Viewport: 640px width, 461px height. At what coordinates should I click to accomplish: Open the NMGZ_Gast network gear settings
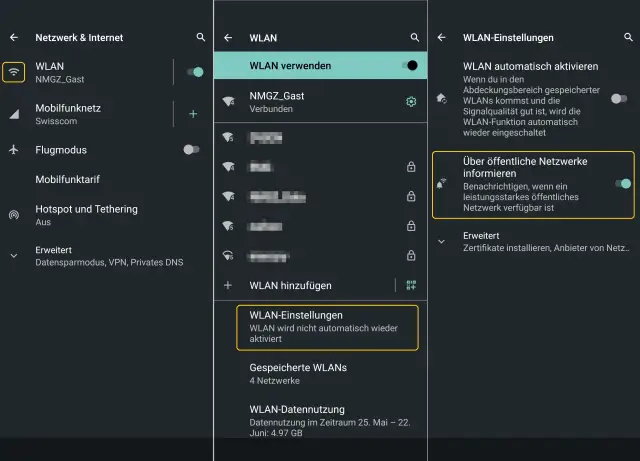410,102
